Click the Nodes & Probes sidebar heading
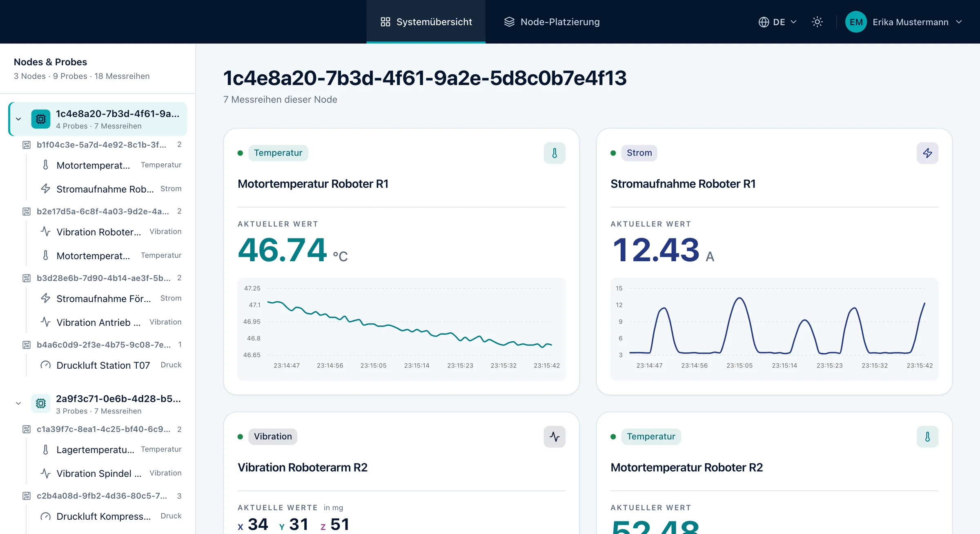This screenshot has height=534, width=980. pos(50,62)
